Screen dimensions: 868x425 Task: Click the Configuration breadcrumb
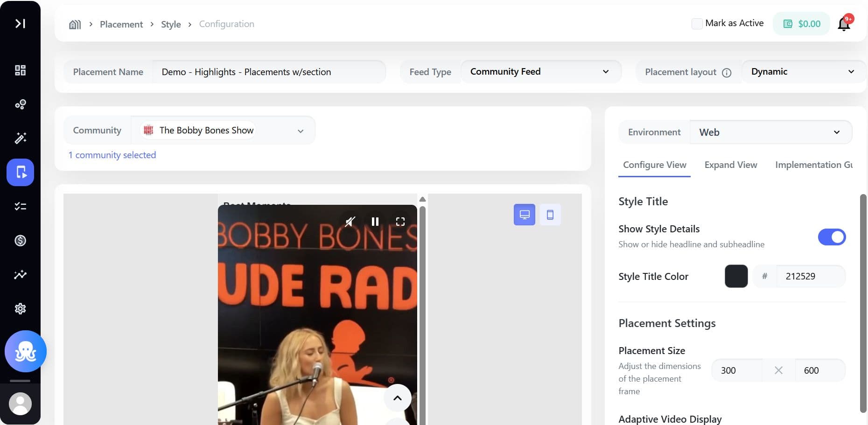pyautogui.click(x=227, y=24)
